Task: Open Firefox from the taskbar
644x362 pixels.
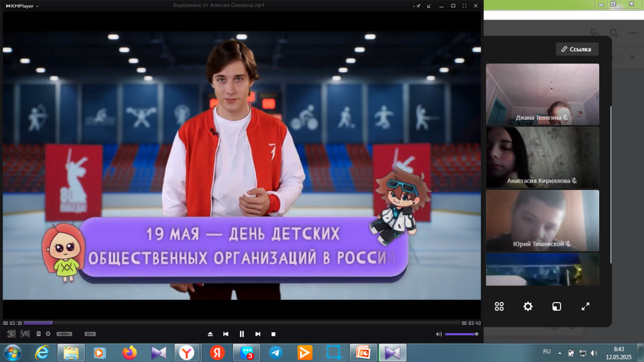Action: coord(129,352)
